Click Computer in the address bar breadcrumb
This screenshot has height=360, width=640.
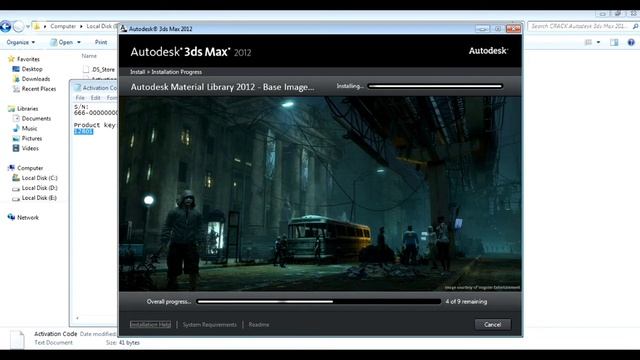point(63,26)
